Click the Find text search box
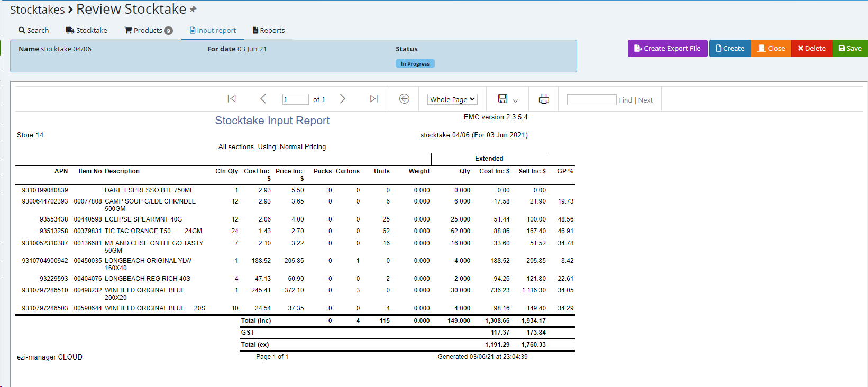This screenshot has height=387, width=868. [591, 100]
